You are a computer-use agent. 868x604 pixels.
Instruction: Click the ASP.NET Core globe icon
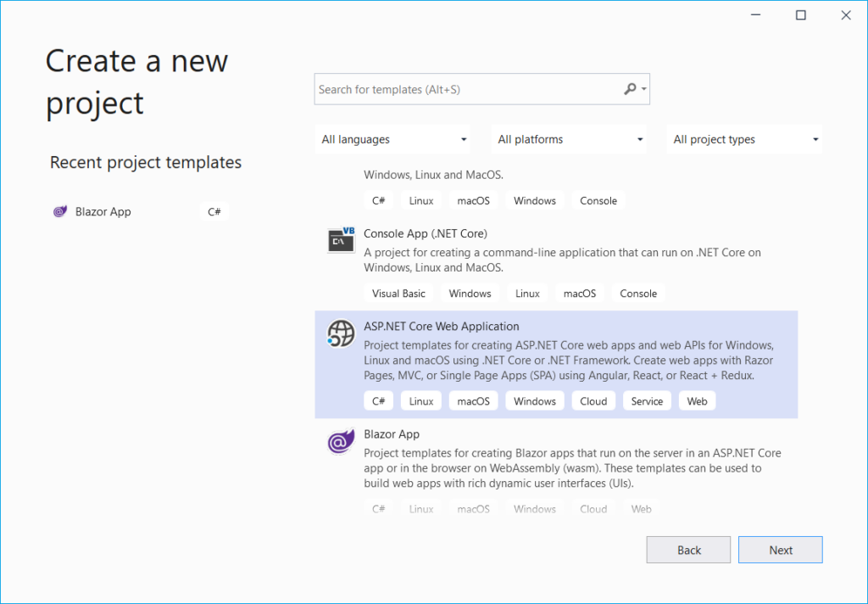coord(341,333)
